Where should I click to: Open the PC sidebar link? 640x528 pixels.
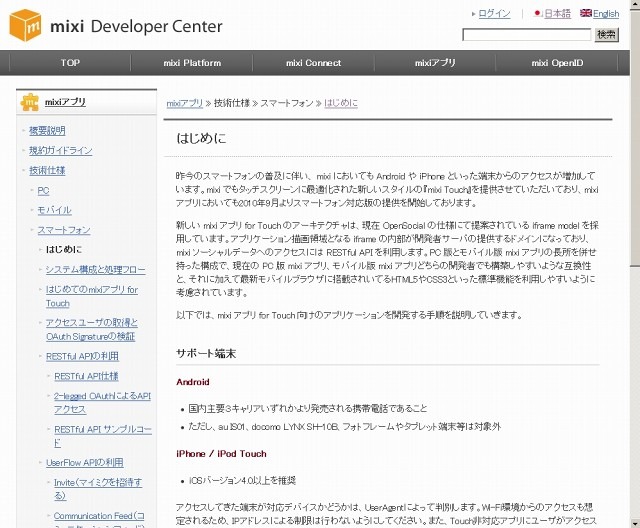[x=43, y=191]
